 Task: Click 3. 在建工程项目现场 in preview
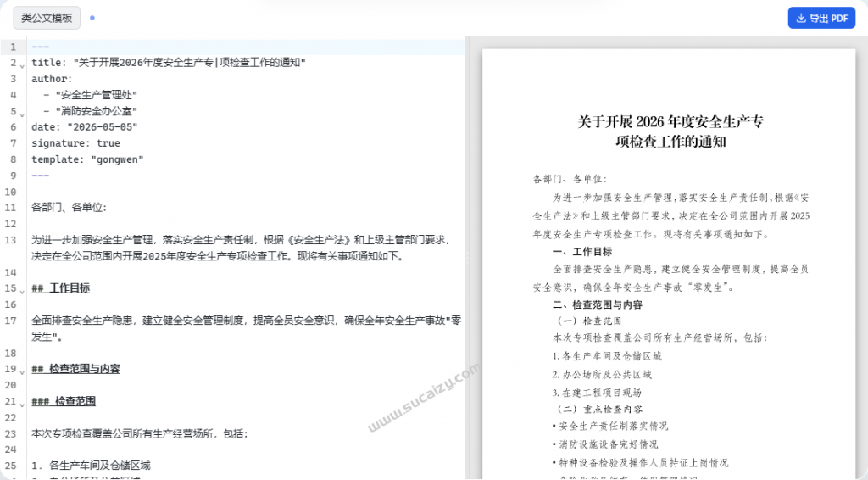597,393
